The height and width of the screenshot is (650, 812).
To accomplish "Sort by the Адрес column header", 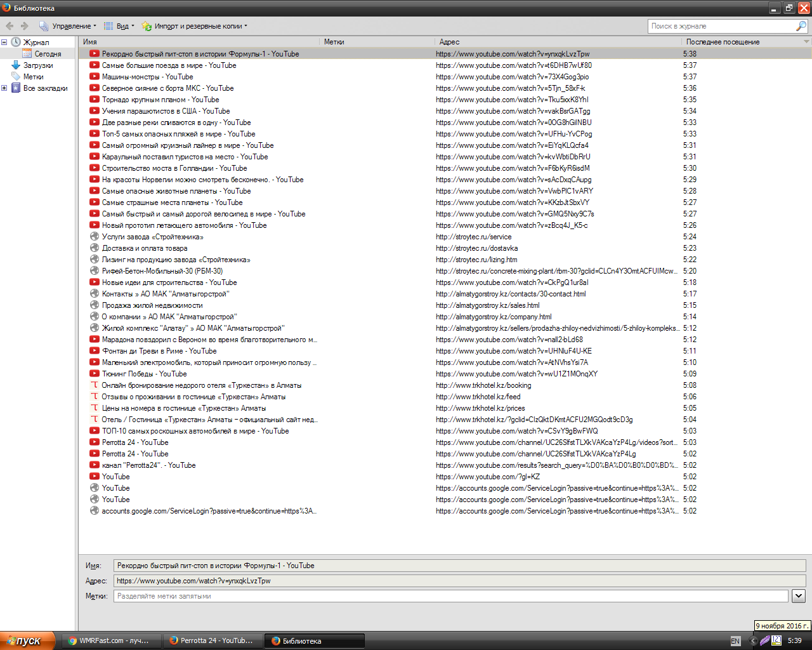I will [x=558, y=42].
